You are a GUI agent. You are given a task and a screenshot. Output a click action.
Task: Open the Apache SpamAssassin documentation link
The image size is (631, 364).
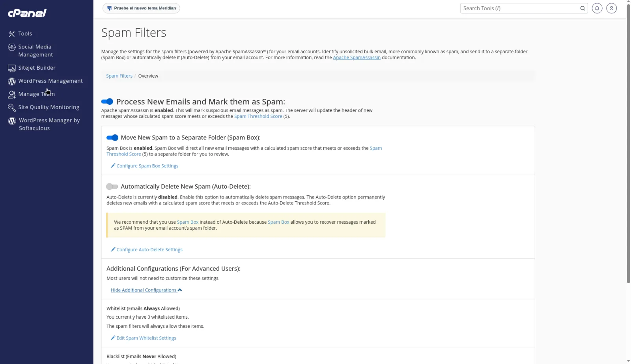(x=357, y=58)
